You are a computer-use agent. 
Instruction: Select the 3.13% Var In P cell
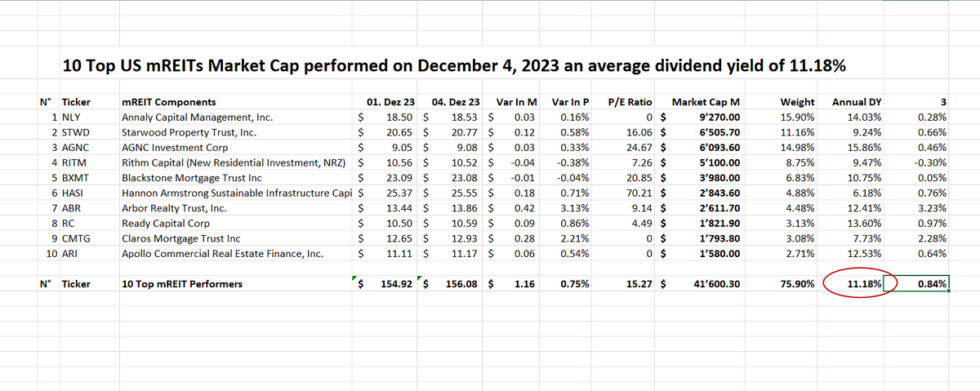pyautogui.click(x=577, y=208)
